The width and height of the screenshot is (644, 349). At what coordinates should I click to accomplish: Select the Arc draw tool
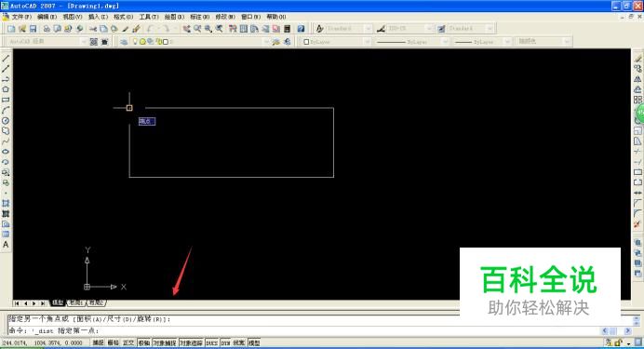click(6, 110)
